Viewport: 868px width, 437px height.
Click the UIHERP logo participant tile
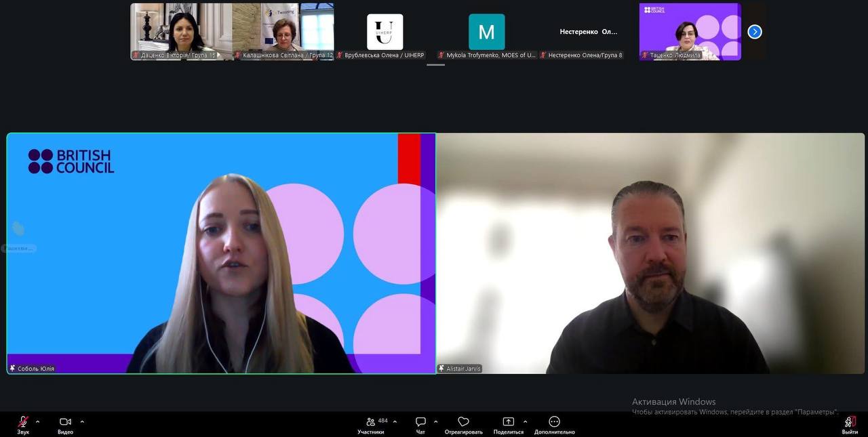pos(384,31)
